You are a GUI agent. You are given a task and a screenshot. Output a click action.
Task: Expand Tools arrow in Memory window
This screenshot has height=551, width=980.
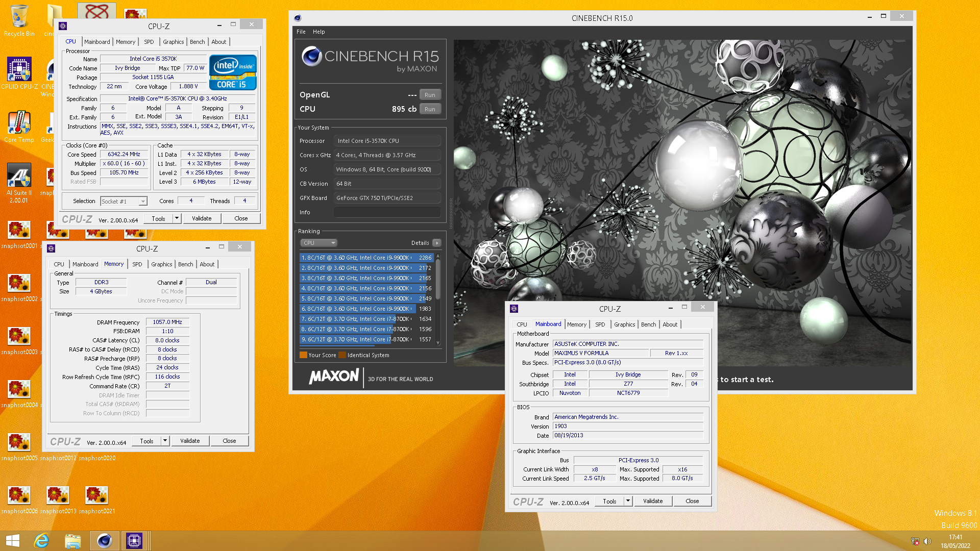165,441
